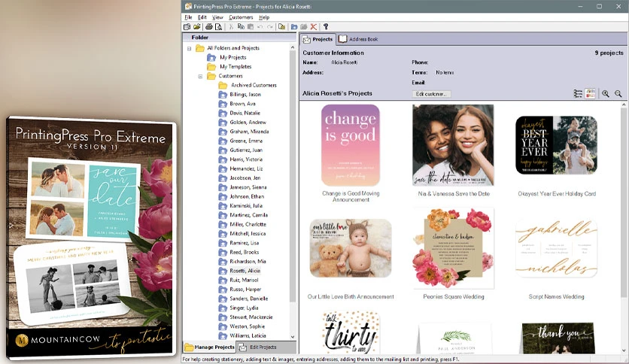Click the blue New Folder toolbar icon
629x364 pixels.
pos(294,27)
